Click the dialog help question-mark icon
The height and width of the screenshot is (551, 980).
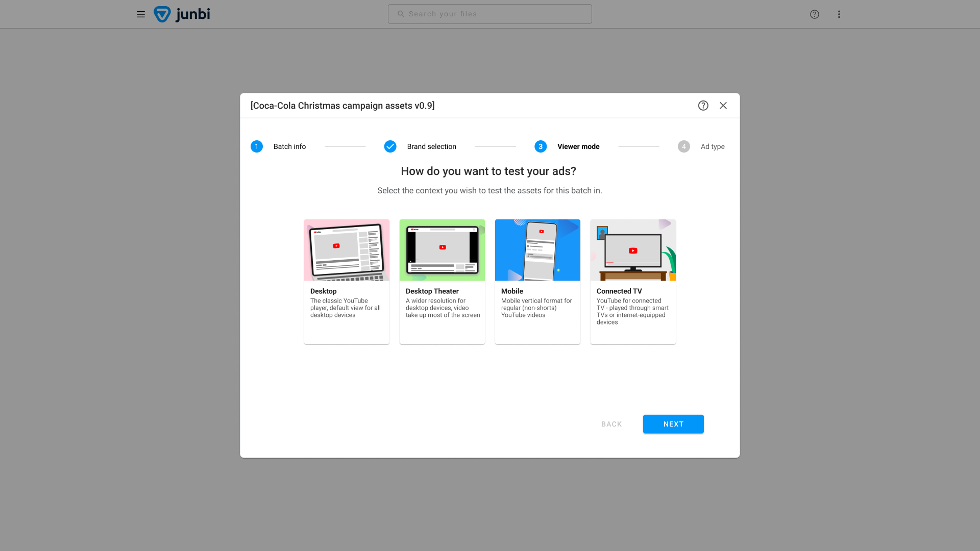pos(703,106)
